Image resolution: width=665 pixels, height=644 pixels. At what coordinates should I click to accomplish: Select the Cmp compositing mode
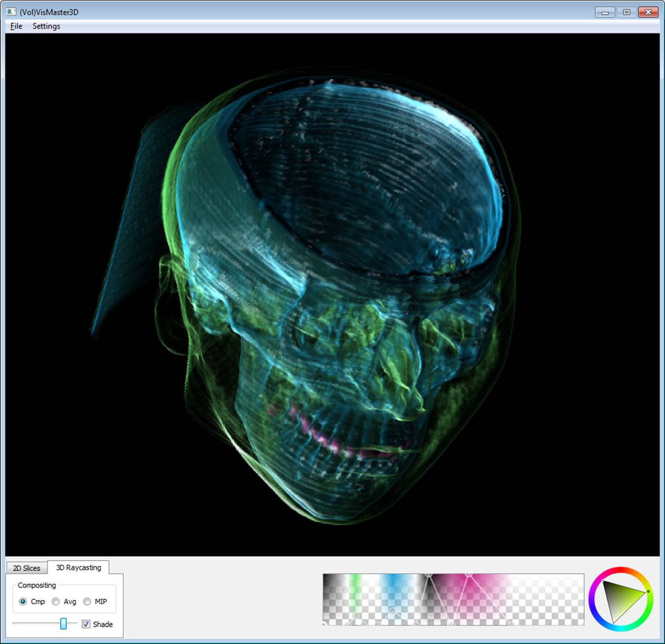(23, 601)
